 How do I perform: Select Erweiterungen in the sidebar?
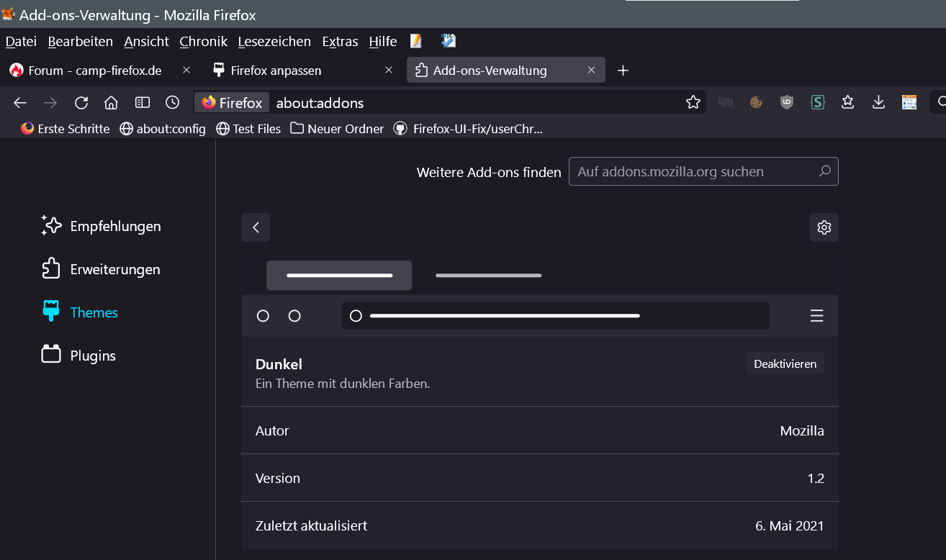tap(114, 270)
